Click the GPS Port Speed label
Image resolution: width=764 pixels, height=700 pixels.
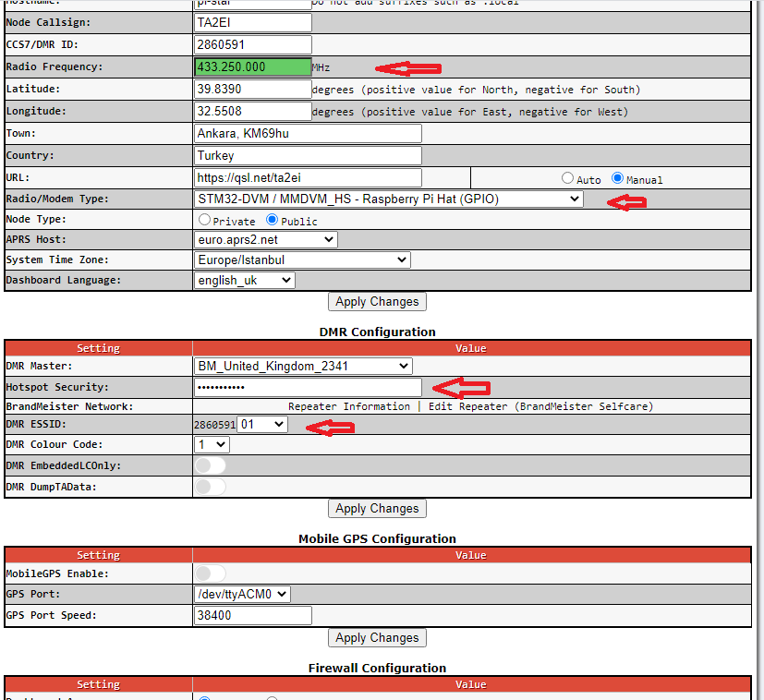(51, 615)
